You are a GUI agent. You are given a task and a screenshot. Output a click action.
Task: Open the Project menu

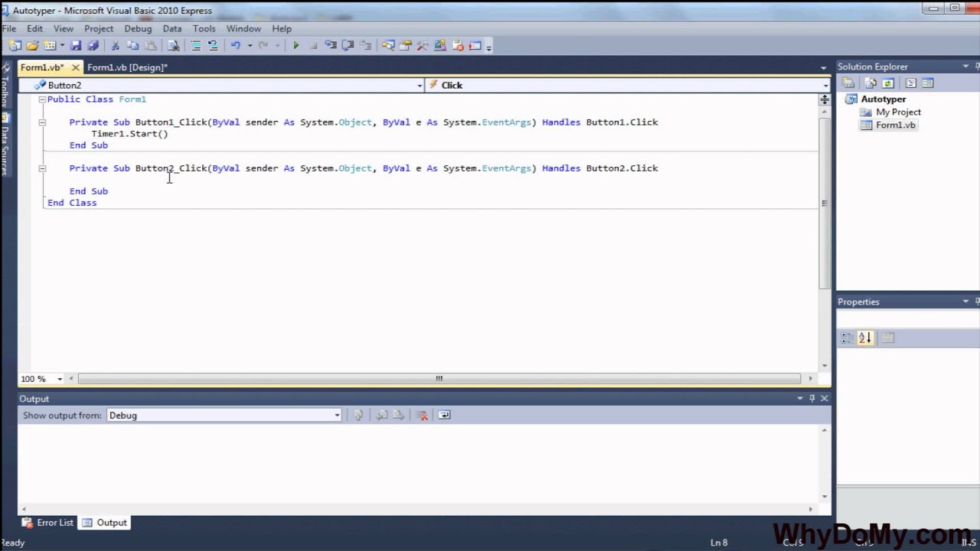[99, 28]
